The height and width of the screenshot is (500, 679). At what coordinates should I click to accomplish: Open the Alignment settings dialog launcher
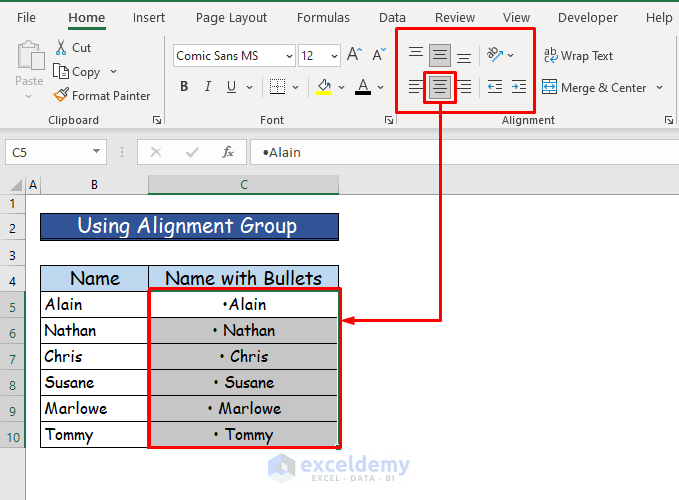pyautogui.click(x=669, y=120)
